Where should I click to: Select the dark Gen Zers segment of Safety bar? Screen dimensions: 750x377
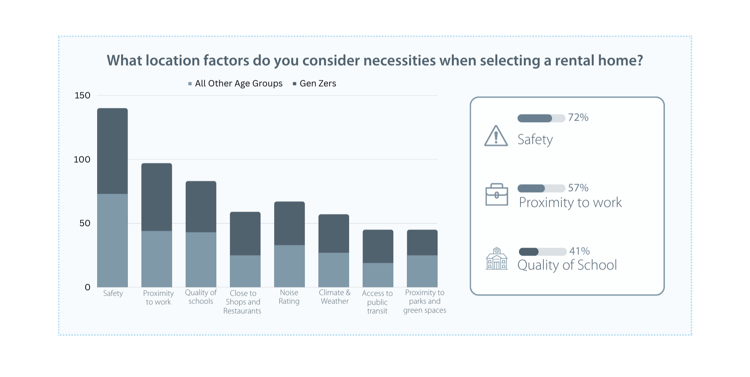(112, 151)
